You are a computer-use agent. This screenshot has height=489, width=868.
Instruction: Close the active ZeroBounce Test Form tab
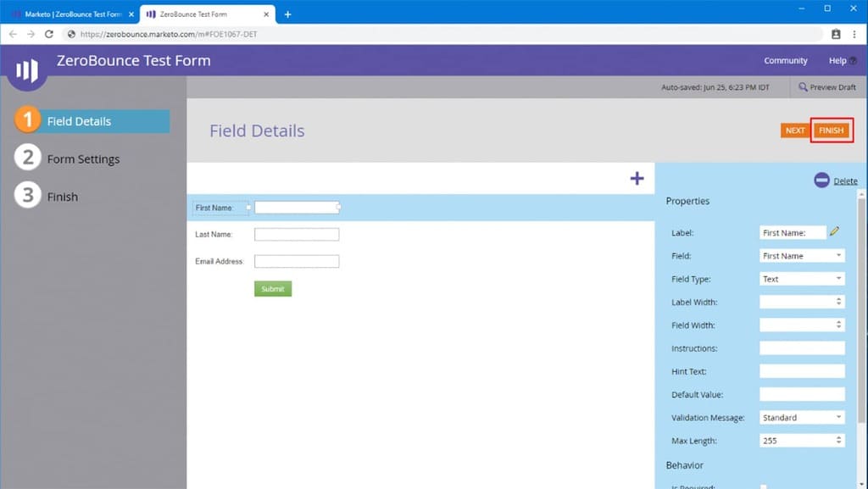point(266,14)
